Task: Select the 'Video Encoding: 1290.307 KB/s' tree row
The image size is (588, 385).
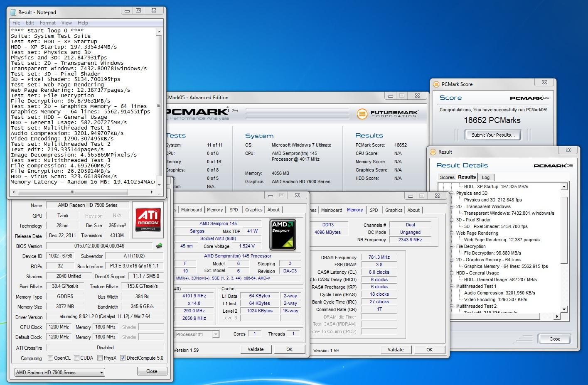Action: pyautogui.click(x=495, y=299)
